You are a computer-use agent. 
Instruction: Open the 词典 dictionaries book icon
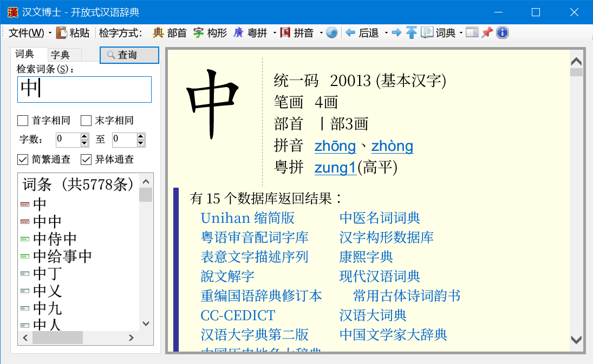coord(427,32)
